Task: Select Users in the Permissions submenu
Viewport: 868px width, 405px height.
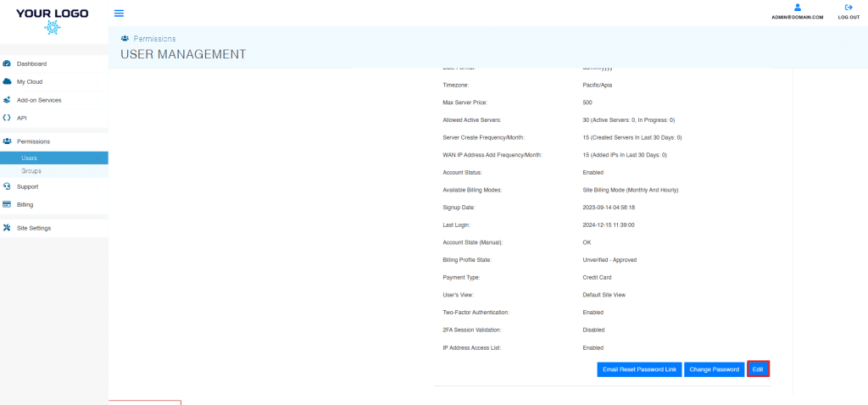Action: [x=30, y=158]
